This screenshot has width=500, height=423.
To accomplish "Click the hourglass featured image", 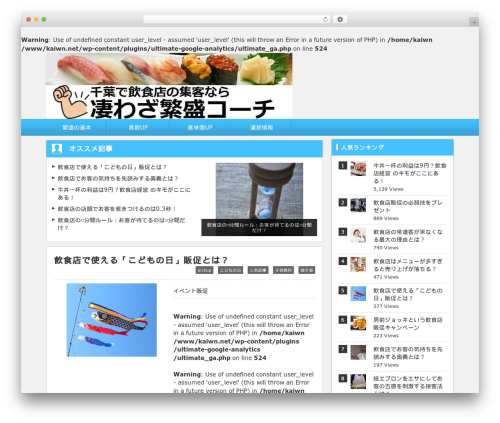I will coord(259,191).
